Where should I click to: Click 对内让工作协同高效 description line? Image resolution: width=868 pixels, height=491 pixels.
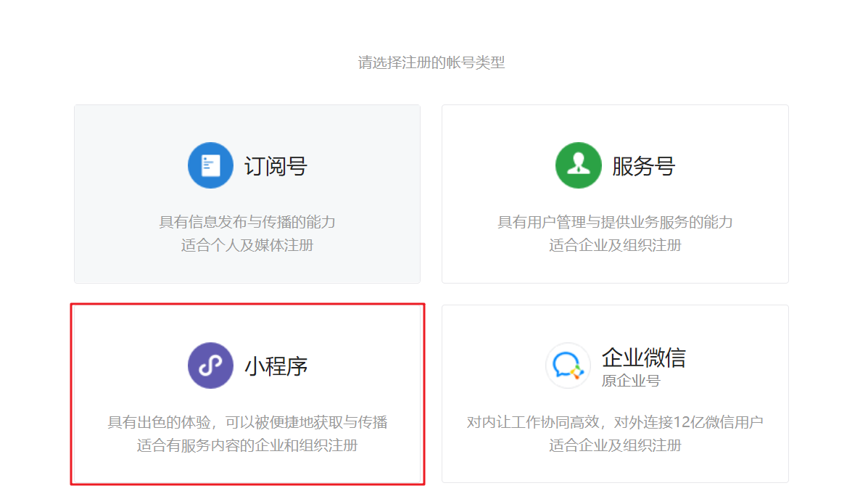click(615, 422)
